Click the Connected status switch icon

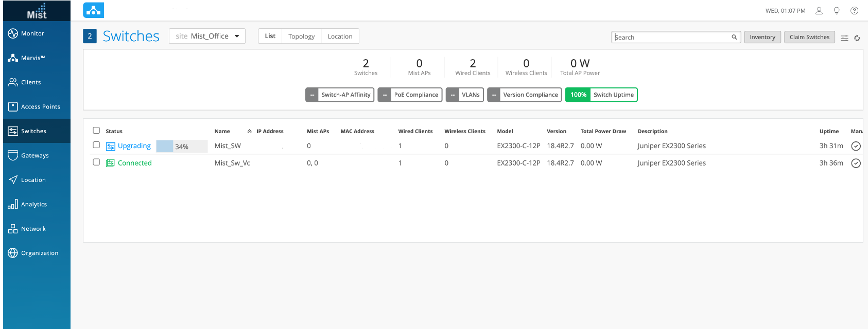[110, 163]
